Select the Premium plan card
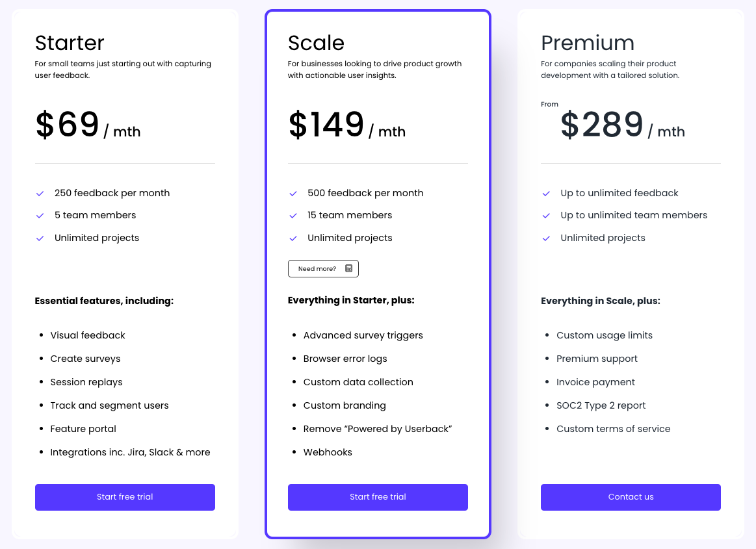 pos(631,273)
